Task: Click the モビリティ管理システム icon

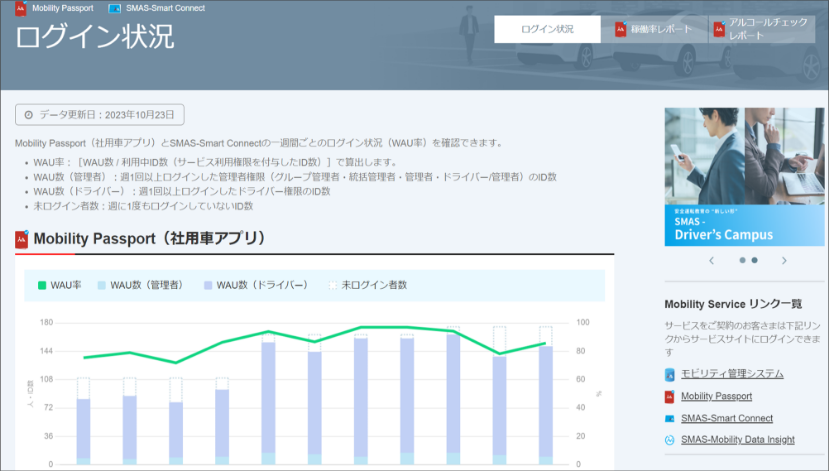Action: click(x=669, y=375)
